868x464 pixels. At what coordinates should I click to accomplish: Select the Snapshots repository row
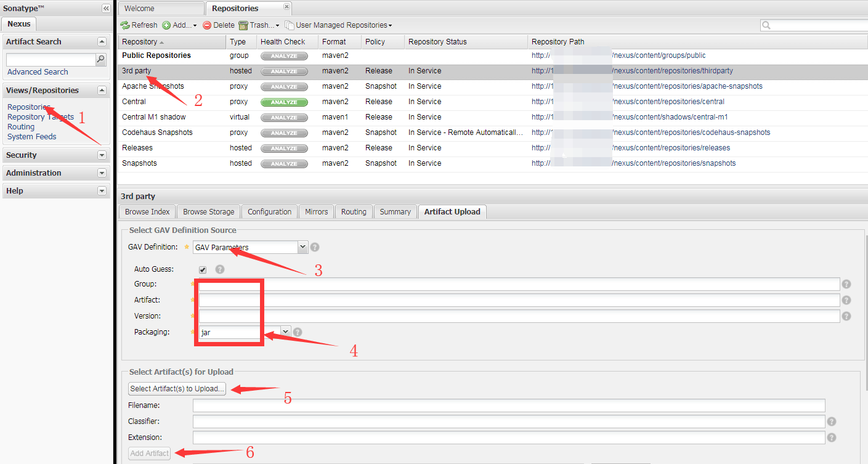pyautogui.click(x=493, y=163)
